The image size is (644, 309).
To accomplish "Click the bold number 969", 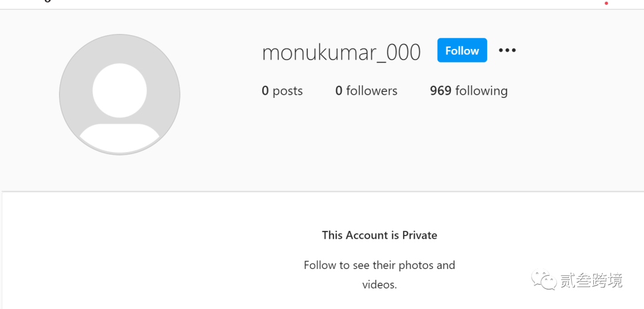I will point(441,91).
